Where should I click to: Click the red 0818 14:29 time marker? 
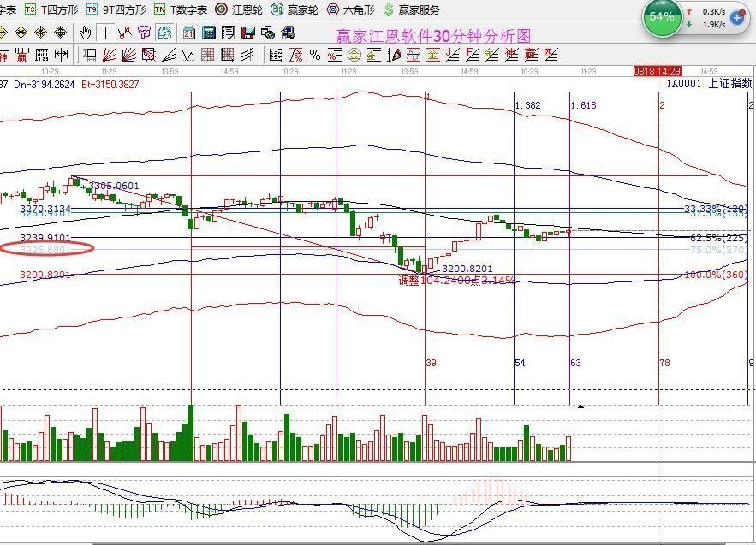coord(658,71)
